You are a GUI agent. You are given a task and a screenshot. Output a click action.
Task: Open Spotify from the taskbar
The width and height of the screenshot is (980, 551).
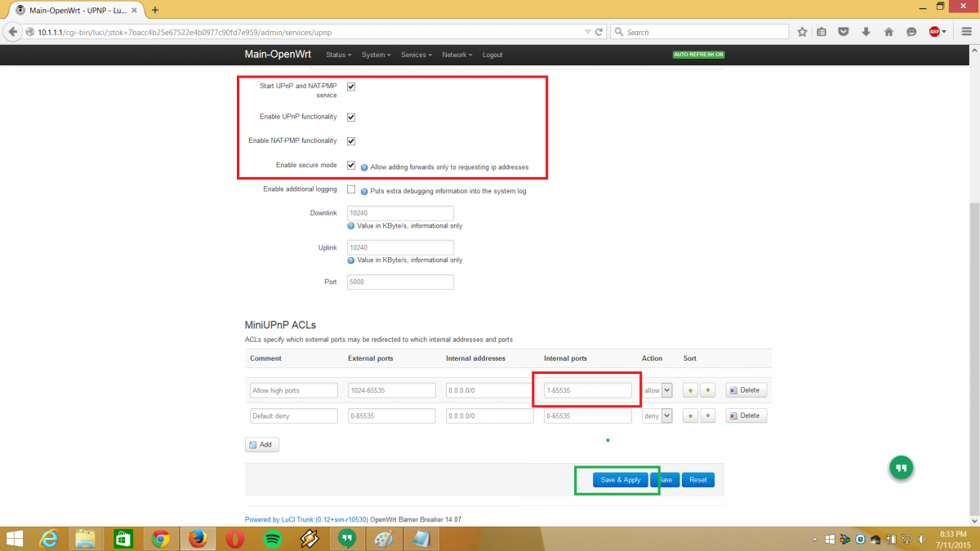272,539
